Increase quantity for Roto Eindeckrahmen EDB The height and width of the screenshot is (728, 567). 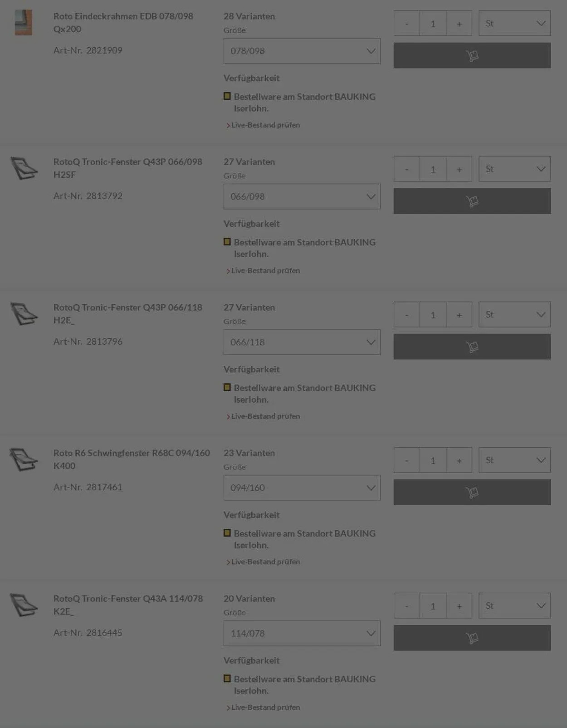pos(459,24)
